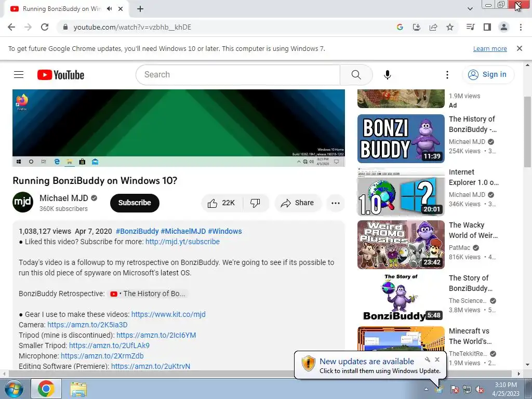Viewport: 532px width, 399px height.
Task: Share this page via Chrome share icon
Action: point(433,27)
